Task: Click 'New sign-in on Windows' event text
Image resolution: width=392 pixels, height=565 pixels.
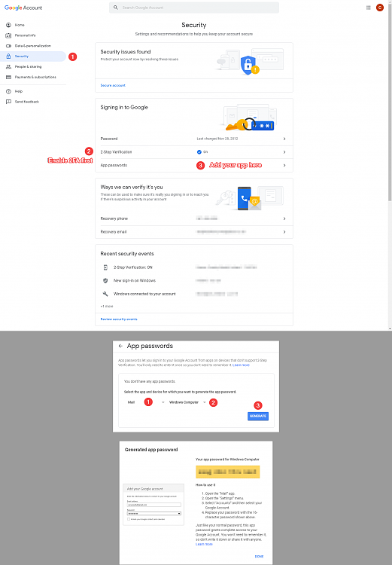Action: click(135, 280)
